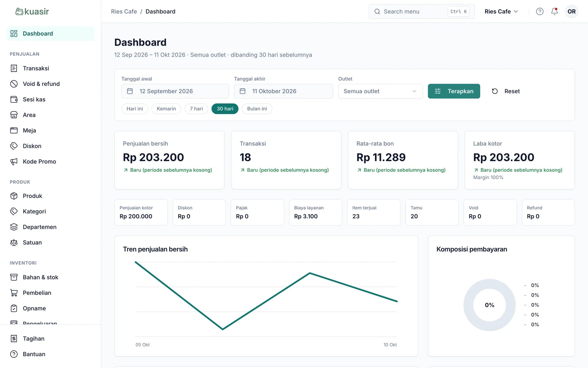Image resolution: width=588 pixels, height=368 pixels.
Task: Open the notifications bell
Action: [x=554, y=11]
